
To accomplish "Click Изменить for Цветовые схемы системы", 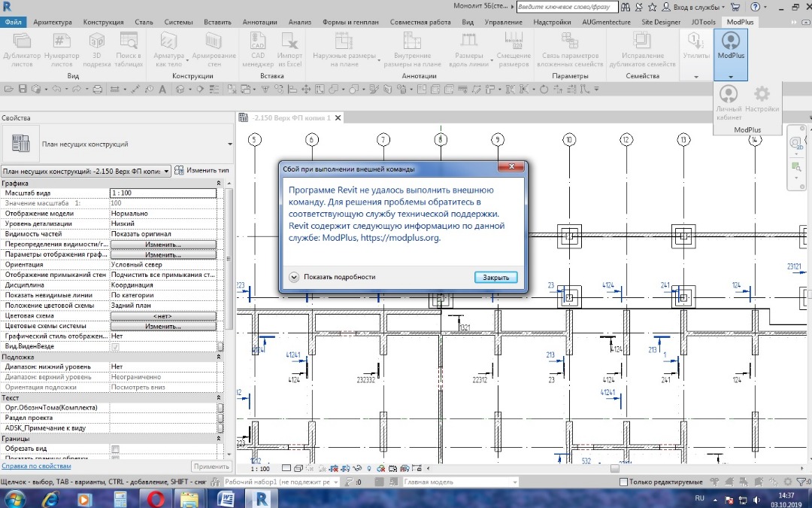I will tap(163, 326).
